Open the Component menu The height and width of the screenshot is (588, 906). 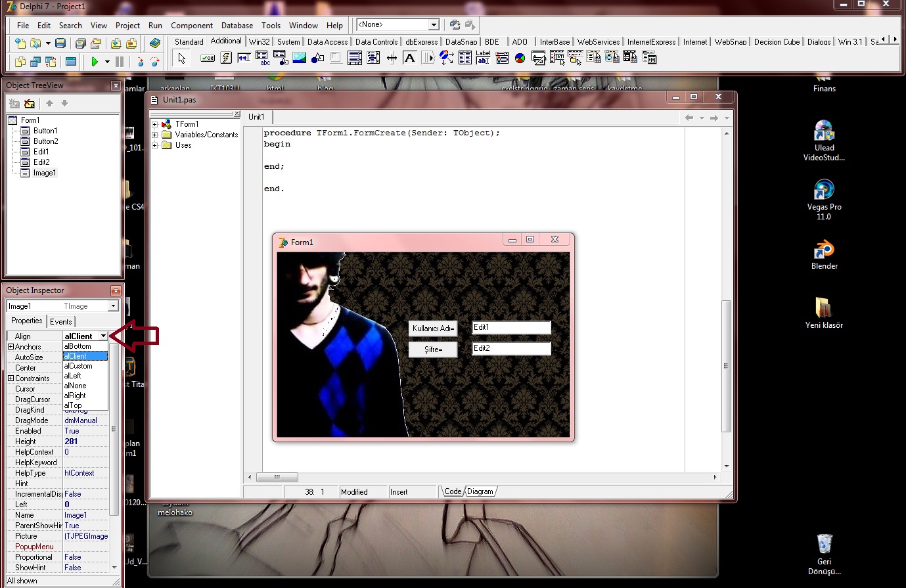pyautogui.click(x=192, y=26)
